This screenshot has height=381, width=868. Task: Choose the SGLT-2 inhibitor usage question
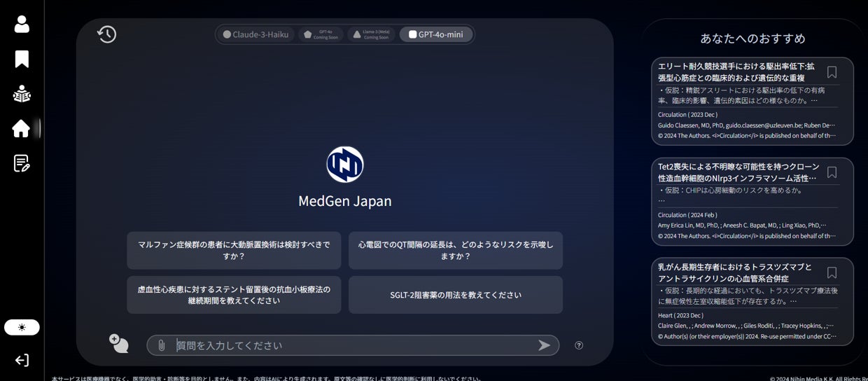(x=456, y=295)
